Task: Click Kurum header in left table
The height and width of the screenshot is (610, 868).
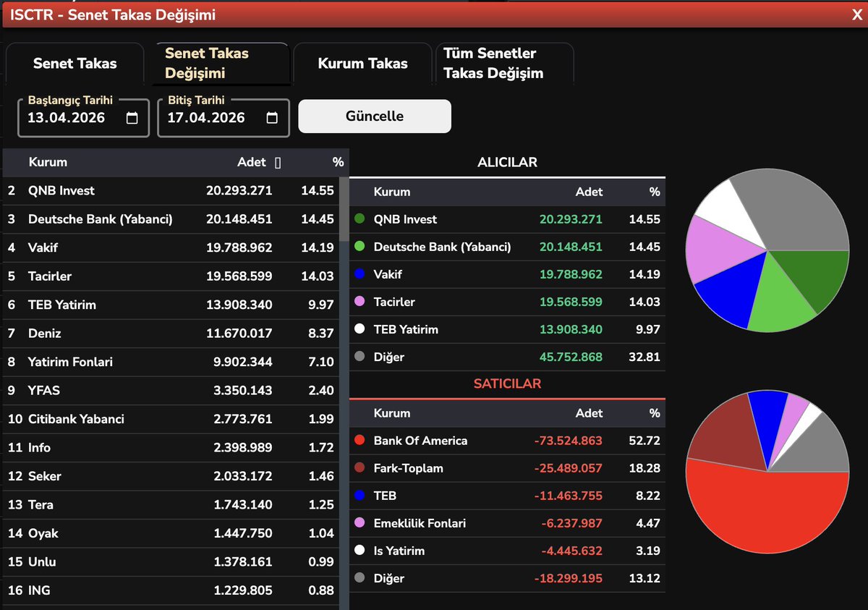Action: 48,162
